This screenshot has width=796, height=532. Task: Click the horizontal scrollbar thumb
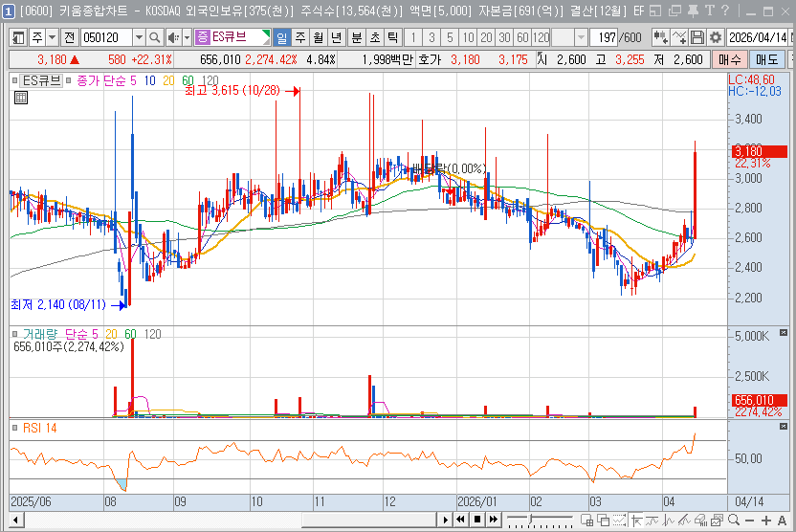369,520
